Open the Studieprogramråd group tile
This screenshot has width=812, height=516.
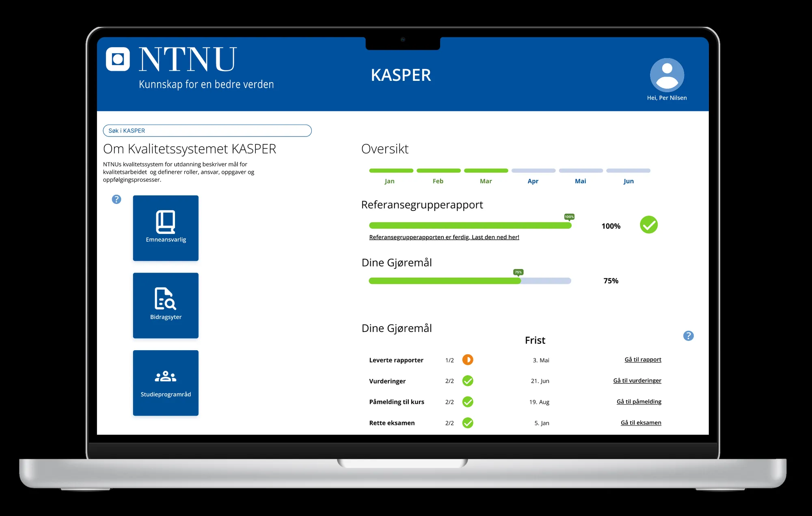point(166,382)
